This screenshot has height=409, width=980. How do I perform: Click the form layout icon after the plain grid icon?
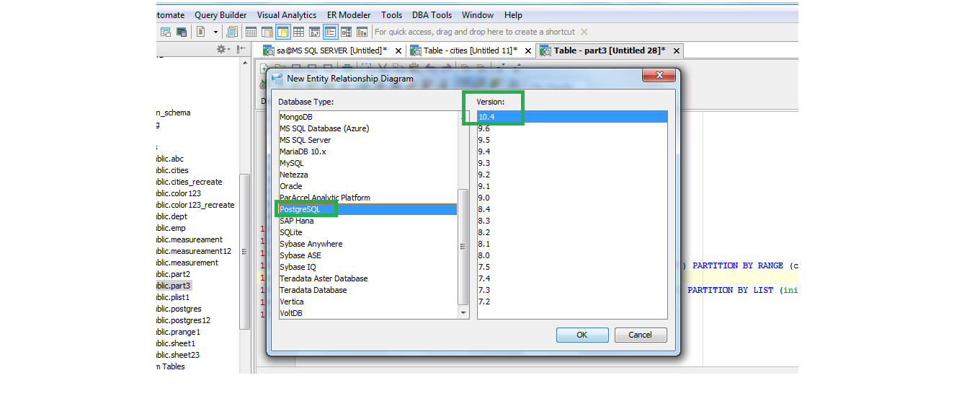tap(314, 32)
